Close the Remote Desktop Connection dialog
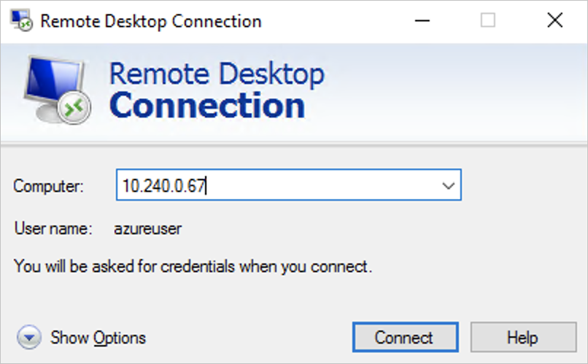 coord(554,20)
